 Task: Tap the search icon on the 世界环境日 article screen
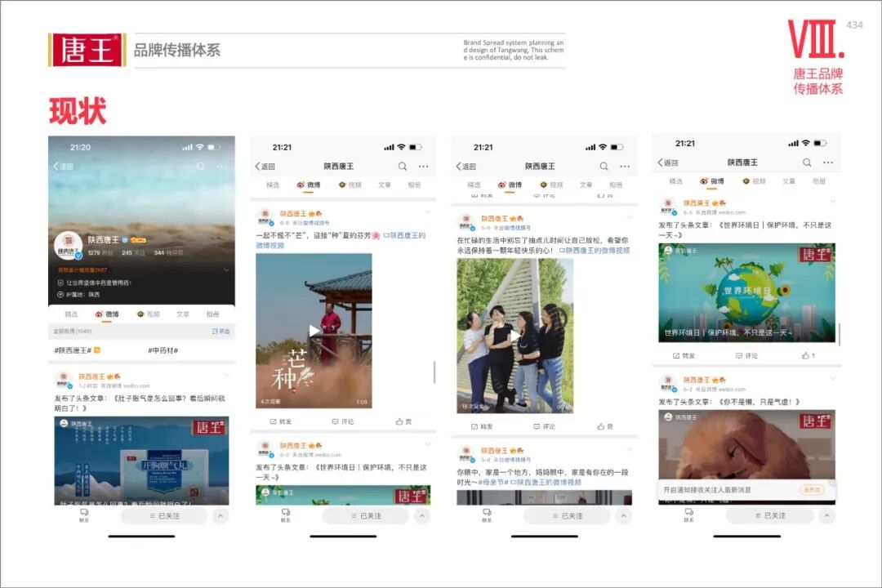click(x=807, y=163)
